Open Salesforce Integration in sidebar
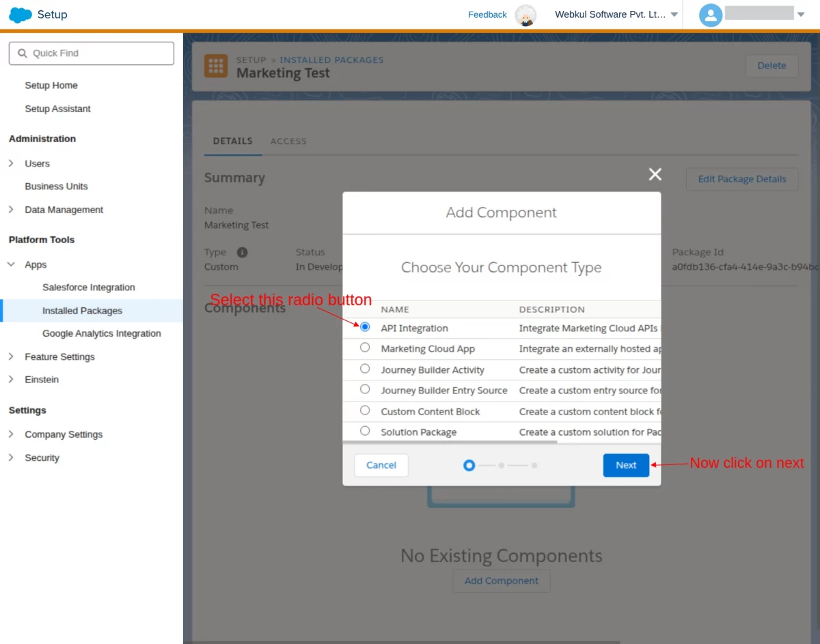Screen dimensions: 820x644 tap(89, 288)
